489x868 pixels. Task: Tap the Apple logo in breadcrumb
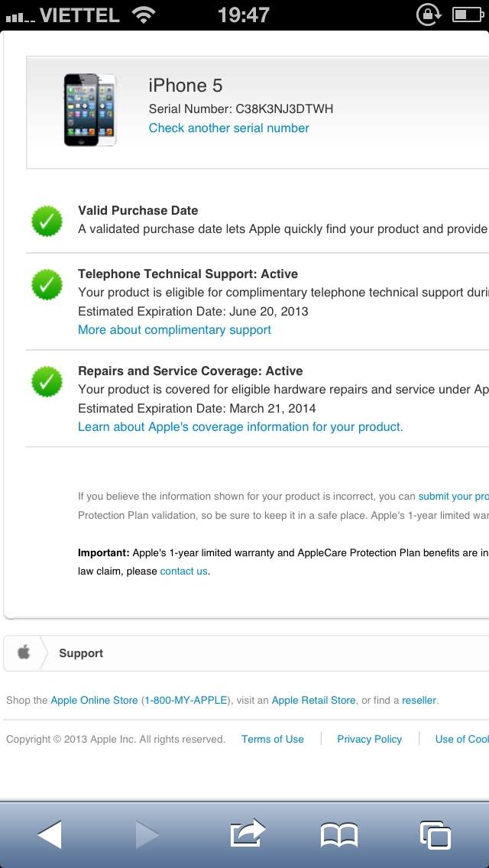pyautogui.click(x=24, y=653)
